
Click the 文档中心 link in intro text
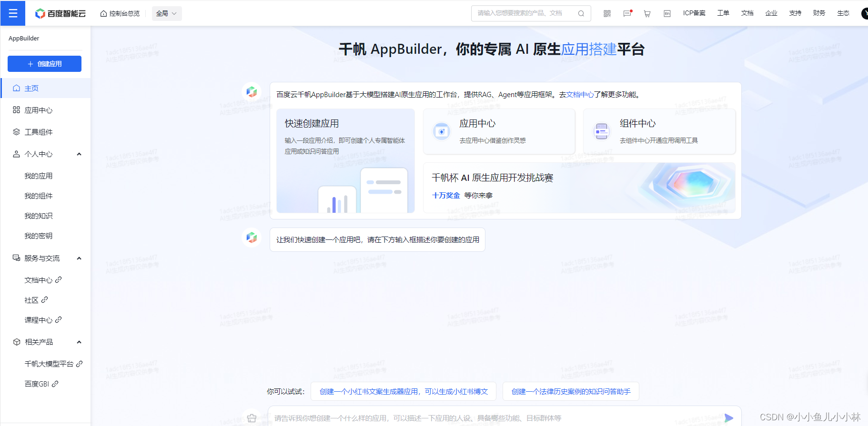tap(580, 95)
